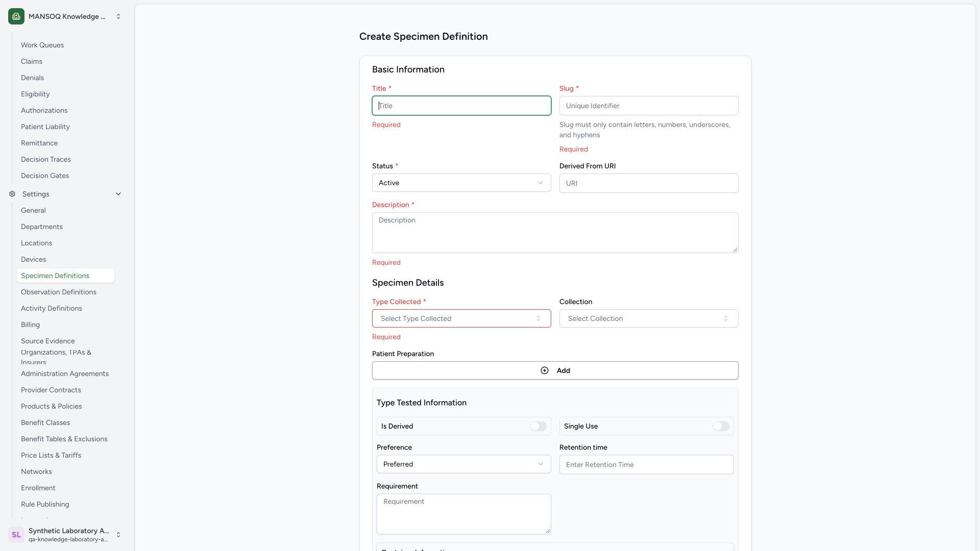Open the organization switcher chevrons
Viewport: 980px width, 551px height.
tap(118, 16)
